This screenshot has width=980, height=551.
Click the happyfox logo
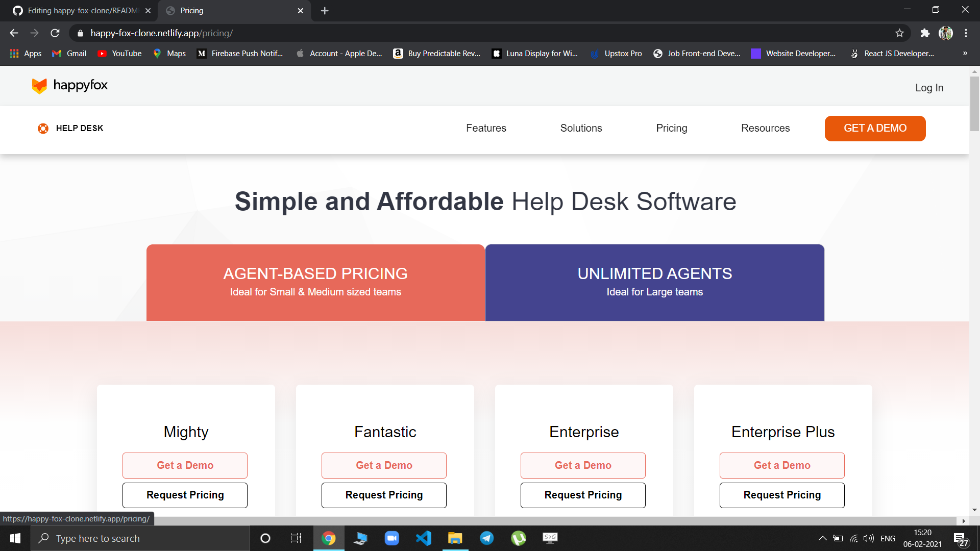pyautogui.click(x=70, y=86)
